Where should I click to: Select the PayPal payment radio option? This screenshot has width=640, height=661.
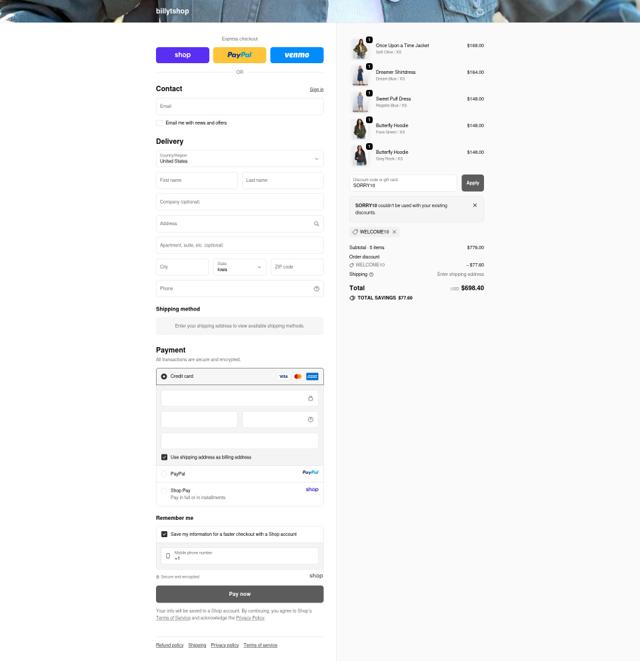point(164,474)
